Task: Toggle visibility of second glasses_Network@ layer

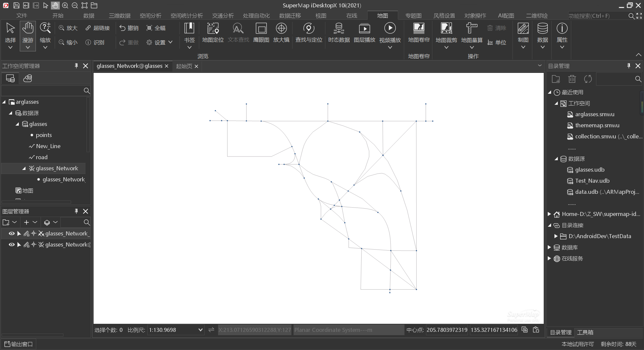Action: [11, 245]
